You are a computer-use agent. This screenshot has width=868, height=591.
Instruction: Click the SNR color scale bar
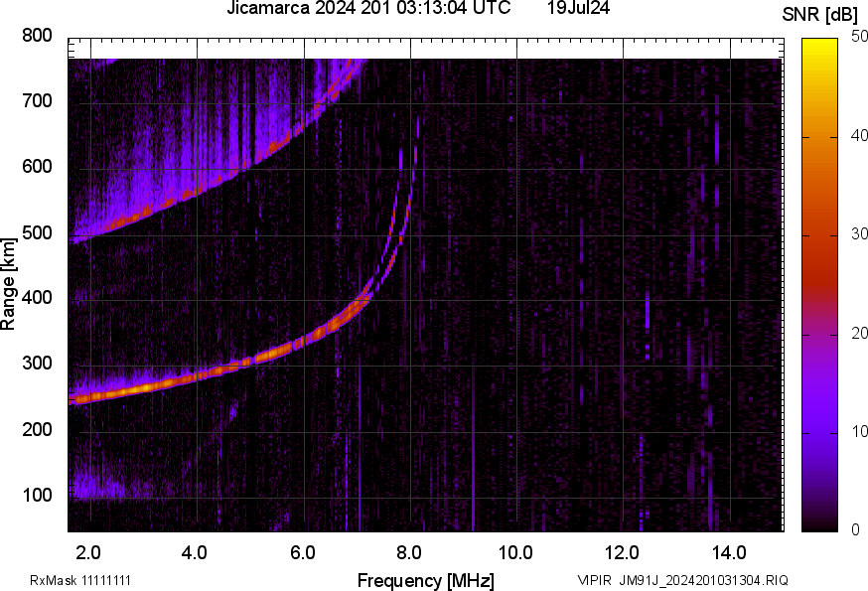pyautogui.click(x=820, y=285)
